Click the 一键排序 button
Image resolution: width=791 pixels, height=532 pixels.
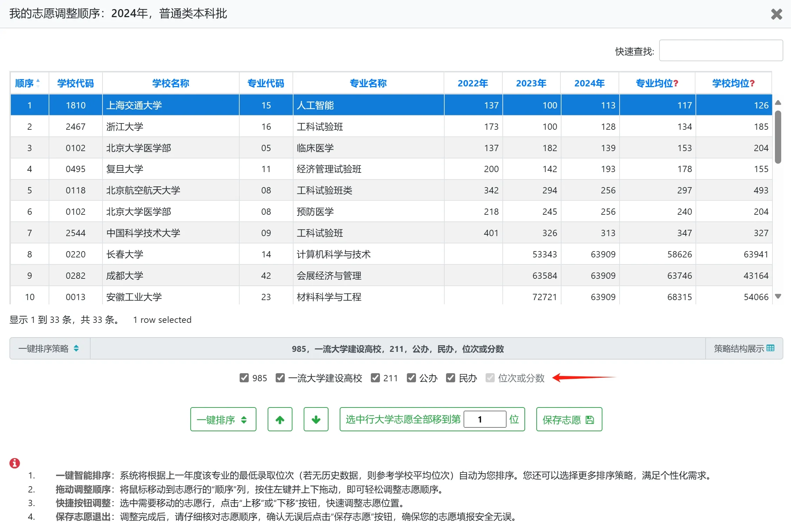point(223,419)
